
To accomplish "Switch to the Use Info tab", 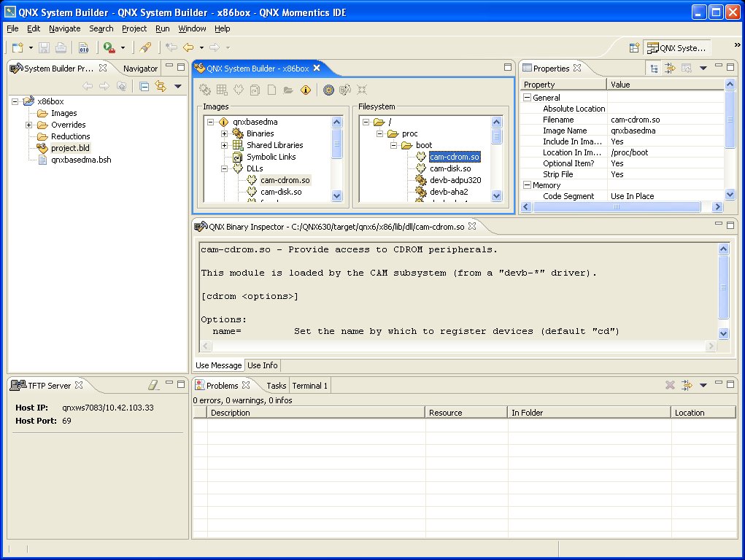I will pos(262,365).
